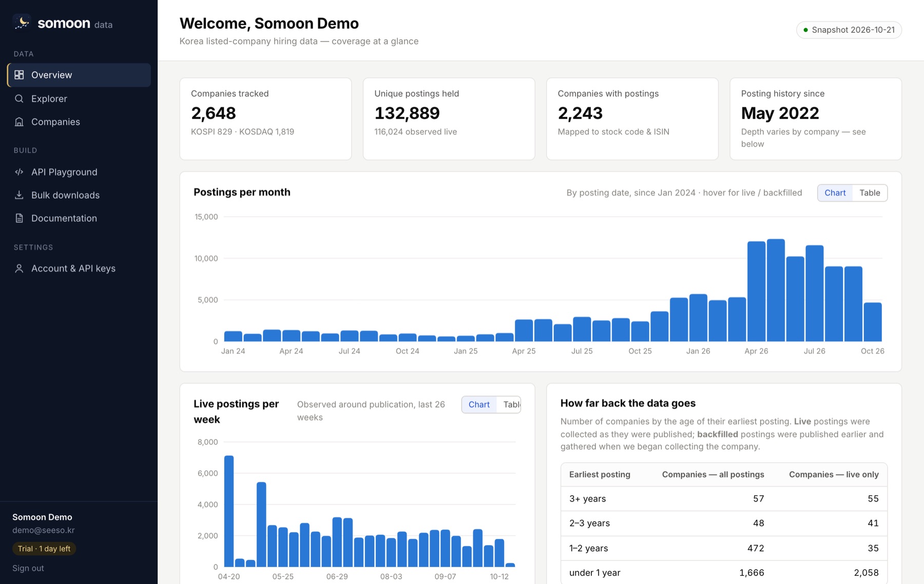Select Chart view for Live postings per week

pyautogui.click(x=479, y=404)
